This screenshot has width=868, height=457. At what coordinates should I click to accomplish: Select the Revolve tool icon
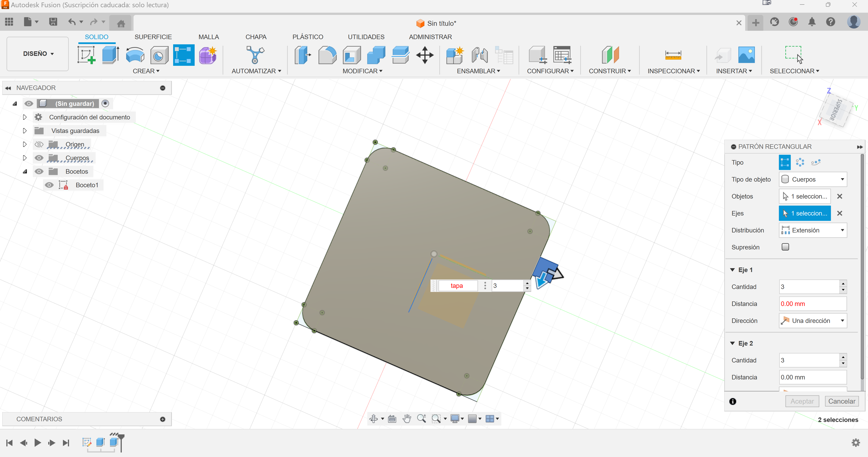point(135,55)
